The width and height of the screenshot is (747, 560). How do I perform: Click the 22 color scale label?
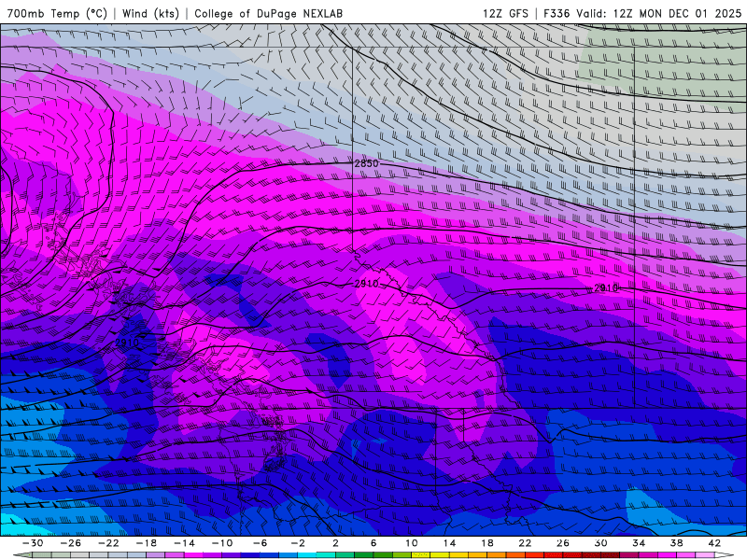(x=525, y=543)
